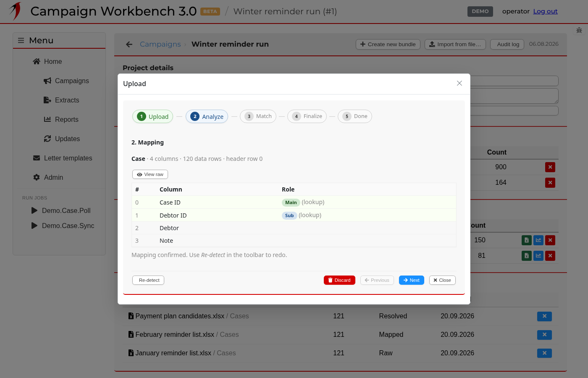Viewport: 588px width, 378px height.
Task: Open the chart for the count 150 row
Action: tap(538, 240)
